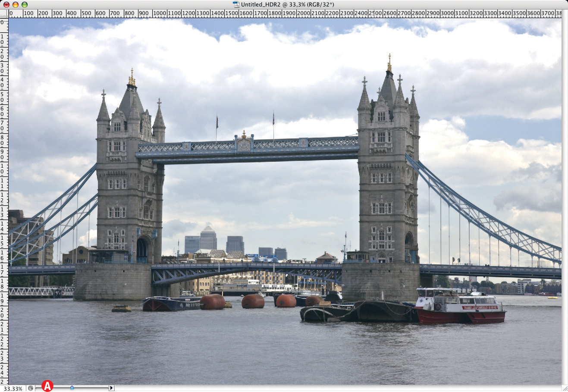Screen dimensions: 568x392
Task: Click the document icon in the title bar
Action: (236, 4)
